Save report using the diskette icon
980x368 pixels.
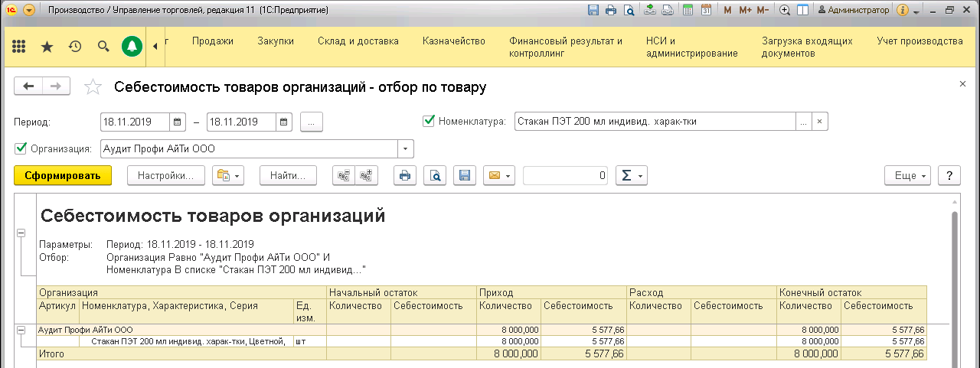[464, 176]
